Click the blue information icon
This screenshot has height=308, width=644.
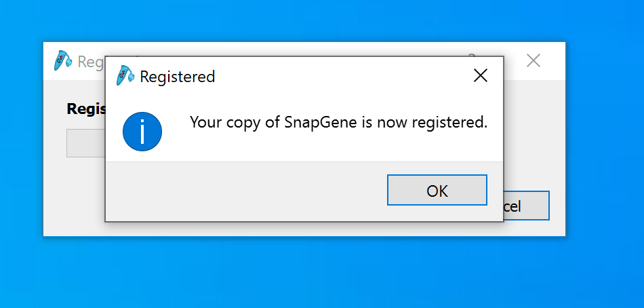pyautogui.click(x=142, y=132)
